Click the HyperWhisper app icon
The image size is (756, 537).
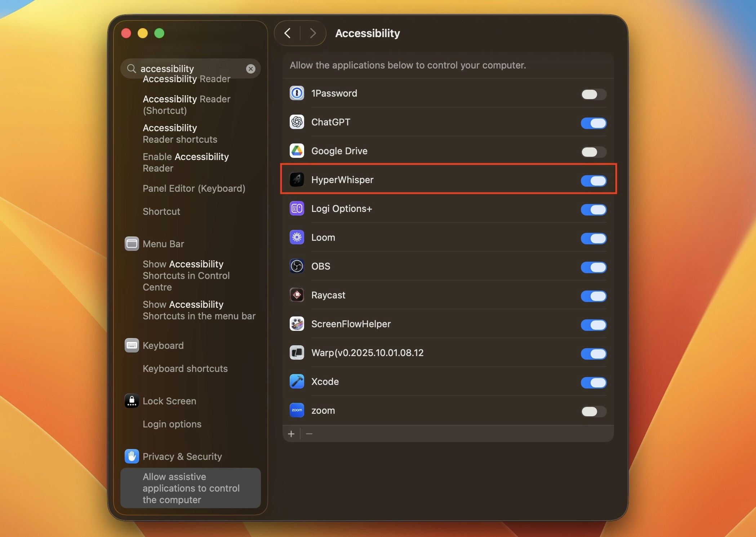click(x=296, y=179)
